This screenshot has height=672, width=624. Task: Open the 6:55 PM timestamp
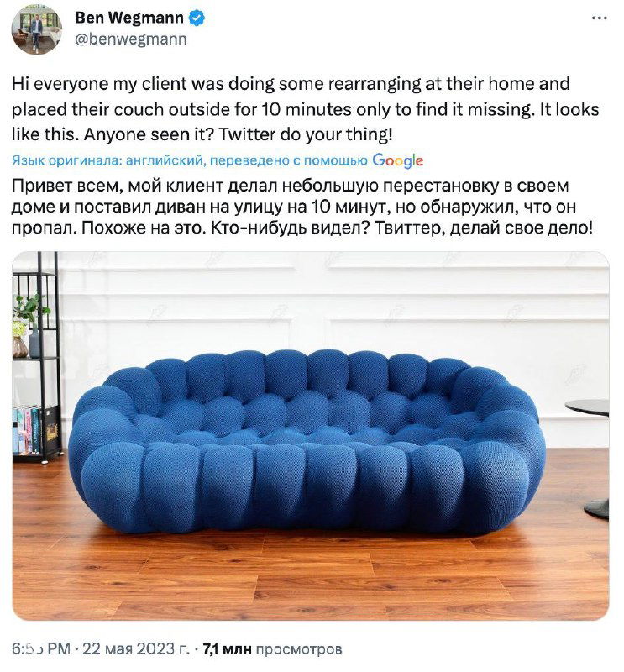tap(41, 648)
